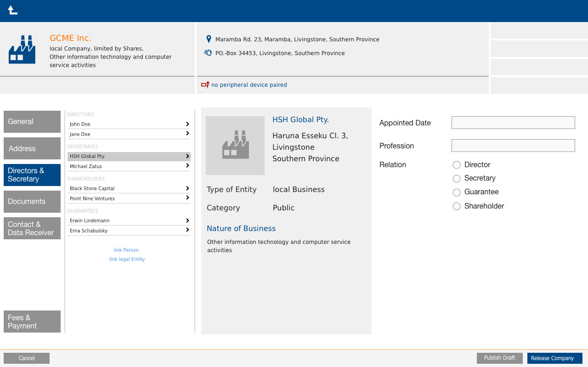
Task: Click HSH Global Pty. detail heading
Action: coord(300,120)
